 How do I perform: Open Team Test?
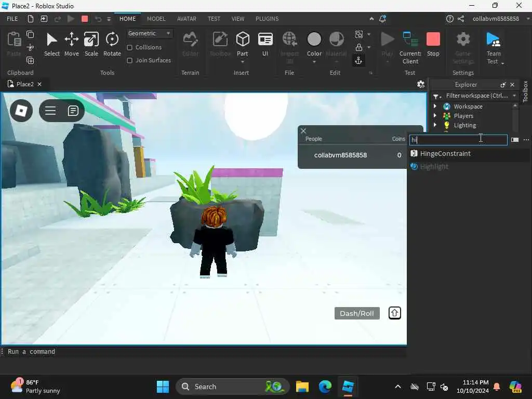point(494,47)
